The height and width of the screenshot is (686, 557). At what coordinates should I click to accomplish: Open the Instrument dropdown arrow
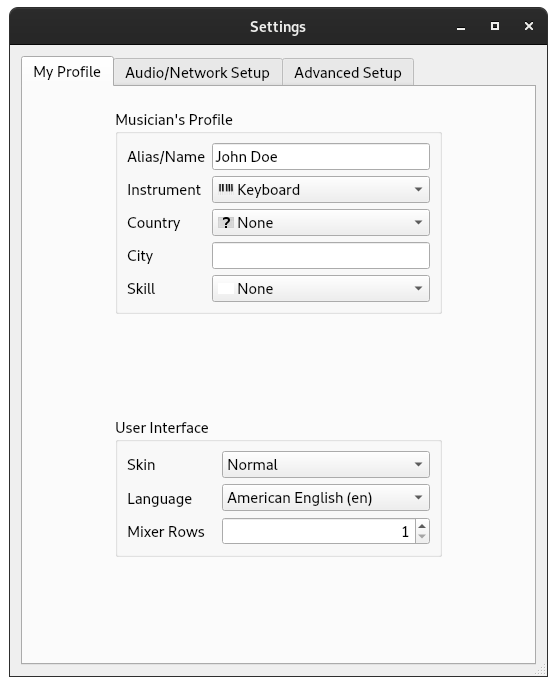pos(418,189)
